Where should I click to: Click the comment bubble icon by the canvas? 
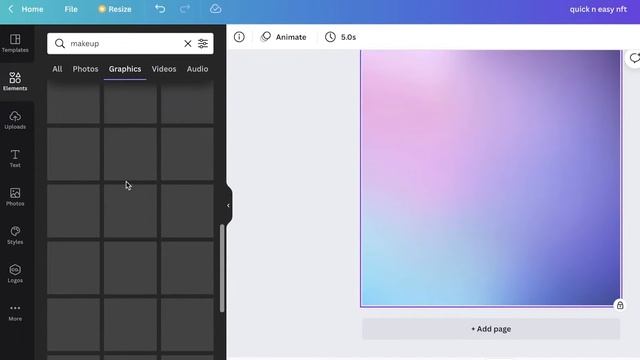pyautogui.click(x=634, y=59)
